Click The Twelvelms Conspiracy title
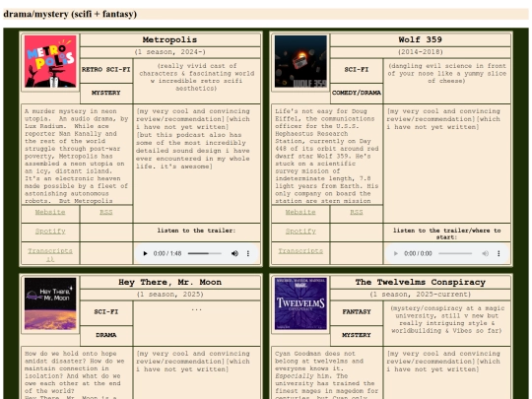The height and width of the screenshot is (399, 532). click(420, 282)
